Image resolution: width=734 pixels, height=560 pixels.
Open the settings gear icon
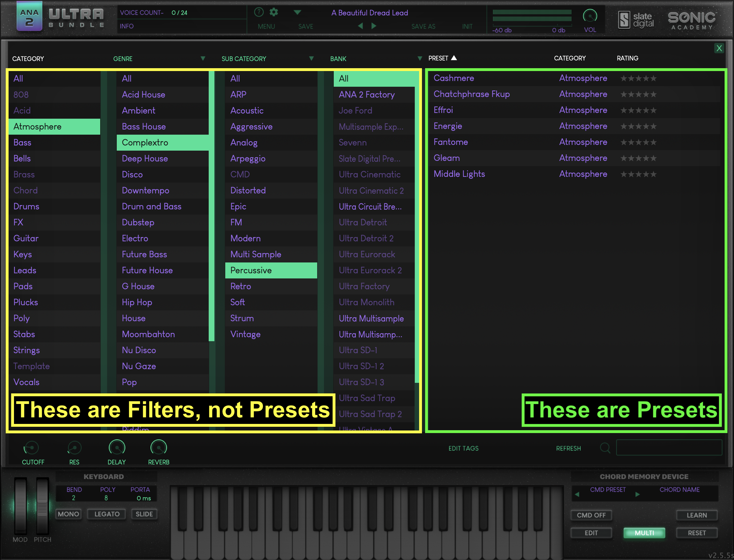(x=274, y=12)
